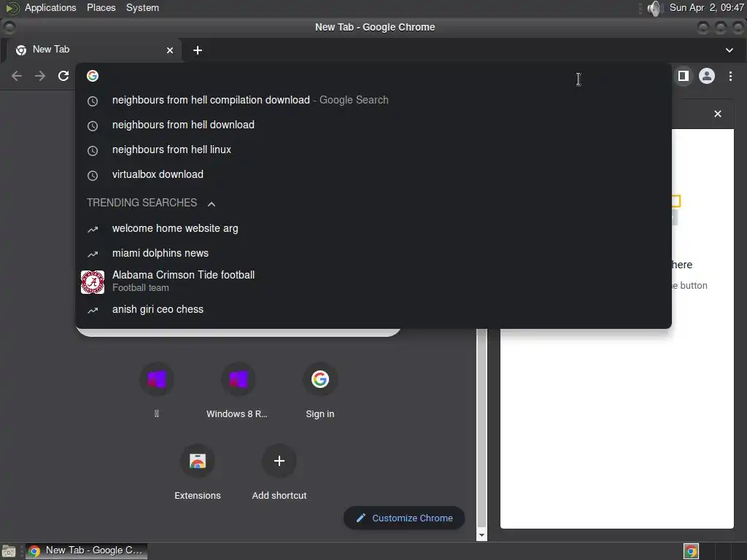This screenshot has height=560, width=747.
Task: Click trending arrow icon beside miami dolphins news
Action: point(93,254)
